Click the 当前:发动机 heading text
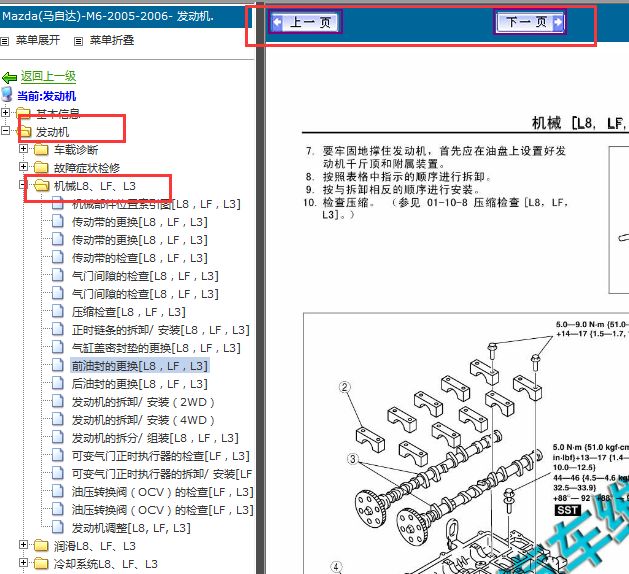The width and height of the screenshot is (629, 574). (x=47, y=96)
